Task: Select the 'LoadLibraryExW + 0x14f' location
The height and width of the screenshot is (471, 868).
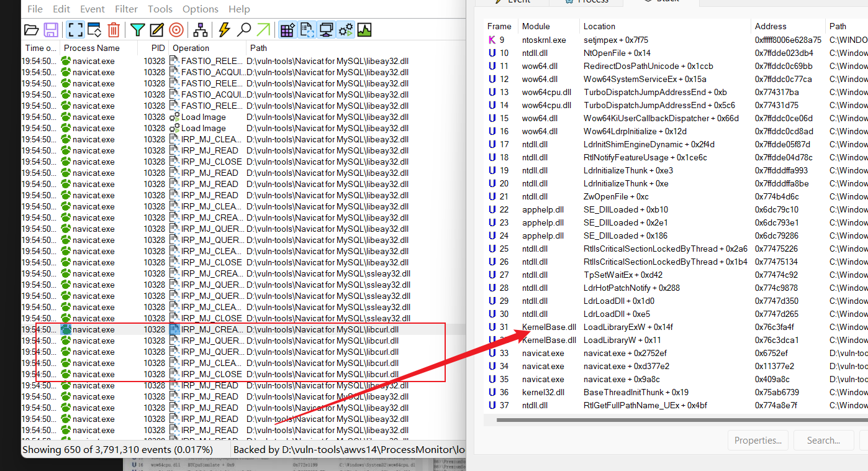Action: coord(628,327)
